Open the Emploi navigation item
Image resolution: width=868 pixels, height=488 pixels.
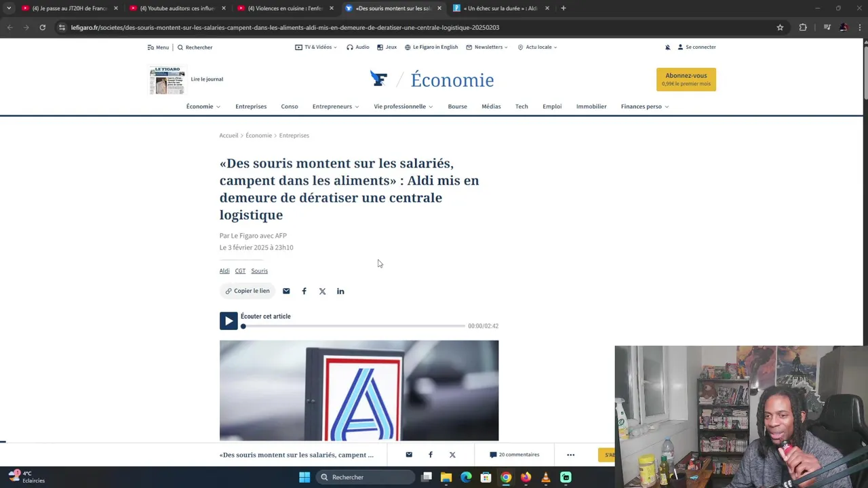tap(552, 106)
